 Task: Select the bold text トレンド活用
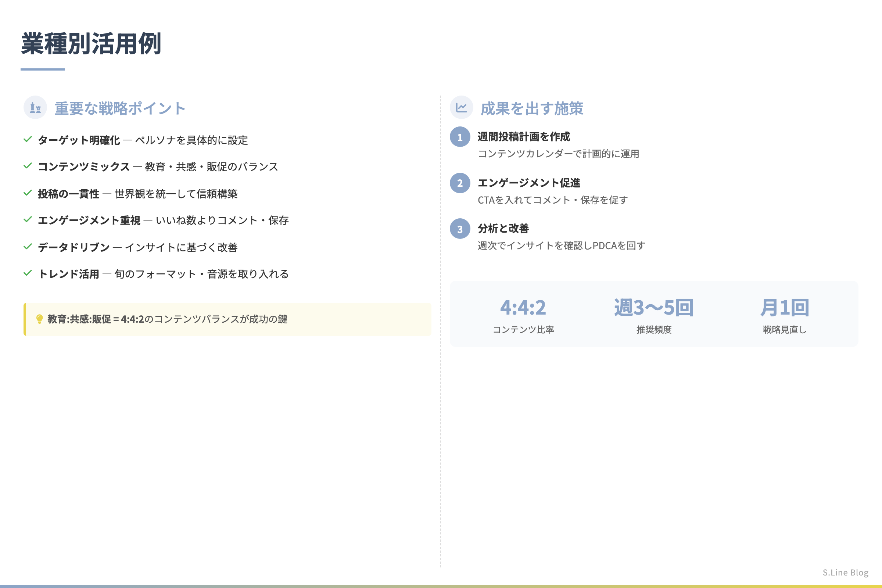(x=69, y=274)
